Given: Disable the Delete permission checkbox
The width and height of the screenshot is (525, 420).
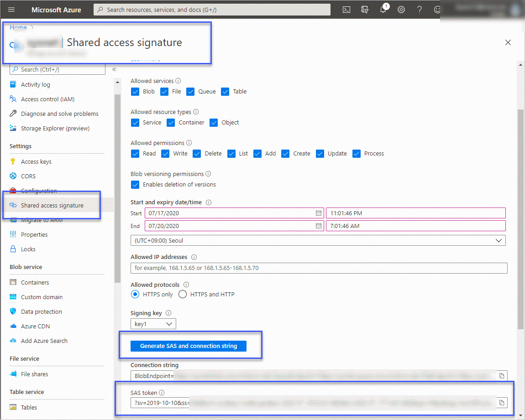Looking at the screenshot, I should (196, 153).
